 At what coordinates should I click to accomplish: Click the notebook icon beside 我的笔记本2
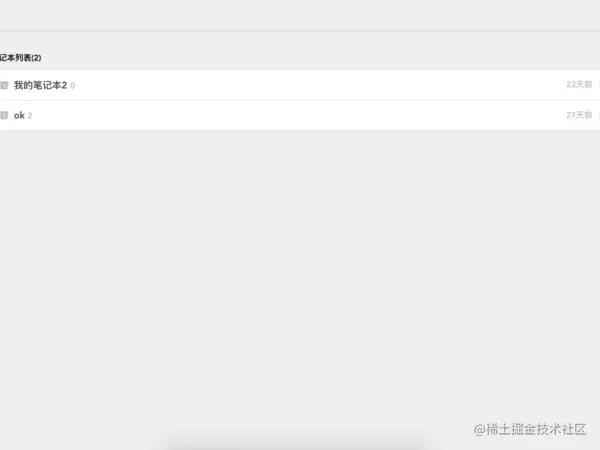point(4,85)
